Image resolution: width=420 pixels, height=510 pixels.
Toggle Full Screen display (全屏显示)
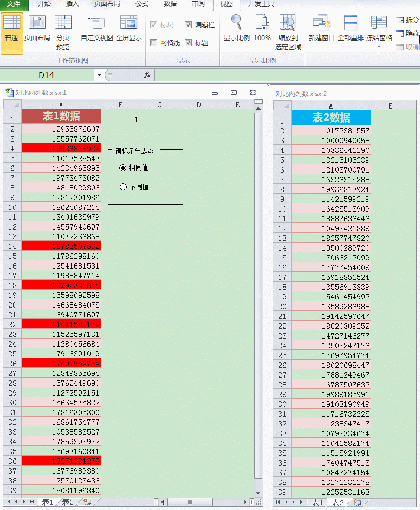coord(129,29)
